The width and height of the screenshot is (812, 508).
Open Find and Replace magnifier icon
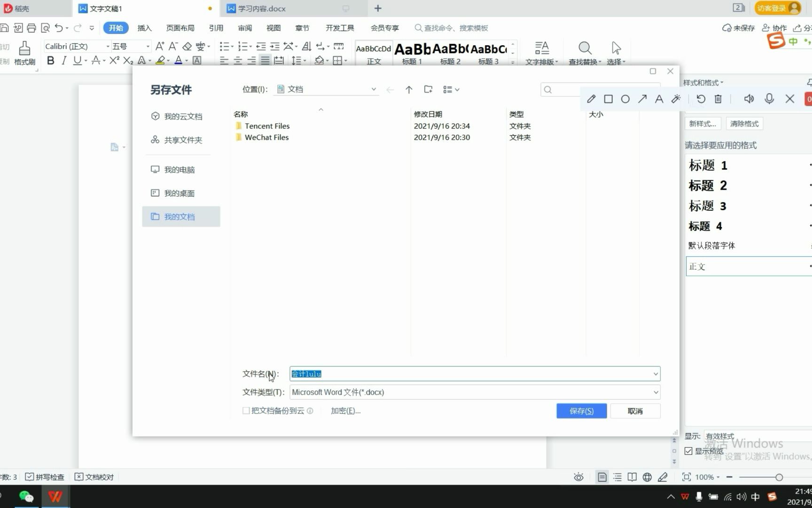[585, 48]
